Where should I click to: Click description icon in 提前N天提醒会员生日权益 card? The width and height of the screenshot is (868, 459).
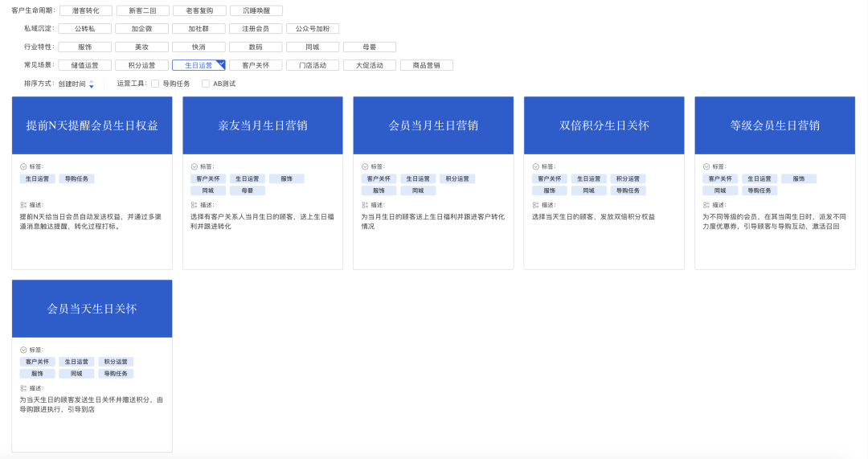(23, 205)
